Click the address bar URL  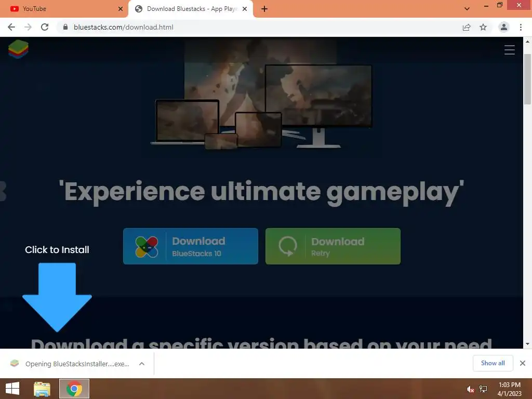(124, 27)
